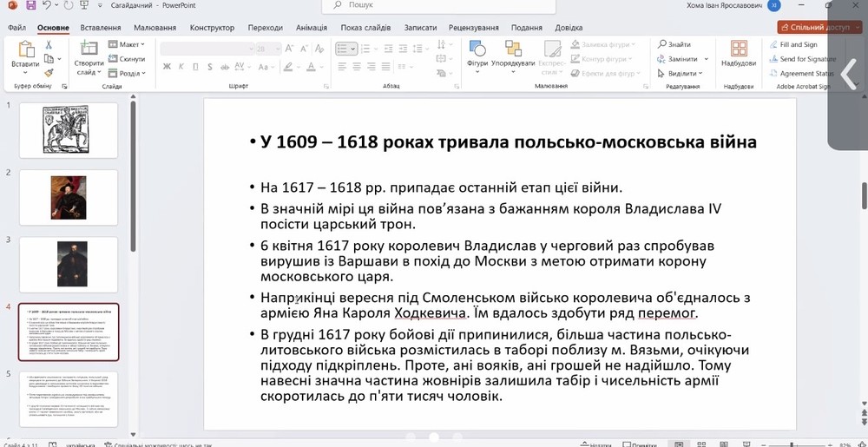The image size is (868, 447).
Task: Open the Виділити select dropdown
Action: pos(681,74)
